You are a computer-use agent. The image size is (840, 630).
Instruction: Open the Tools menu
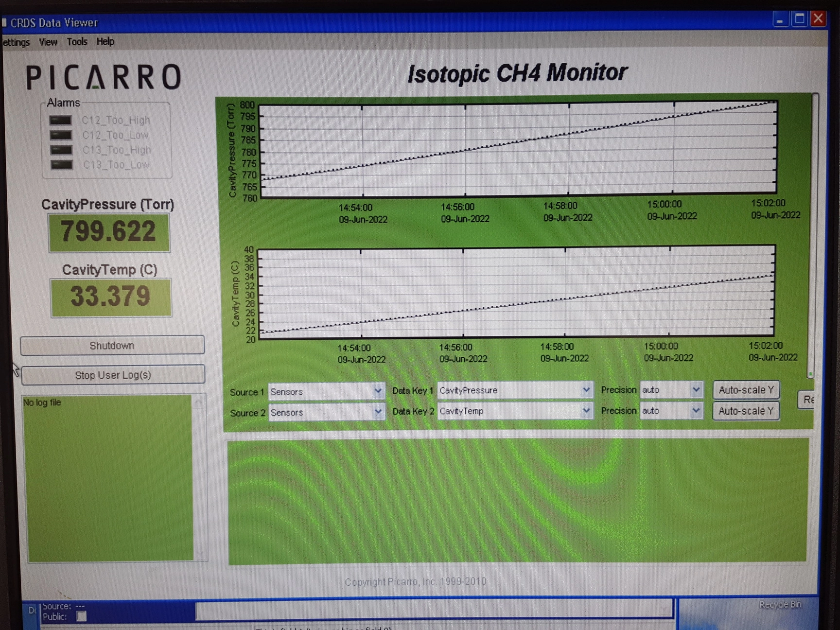[x=77, y=42]
